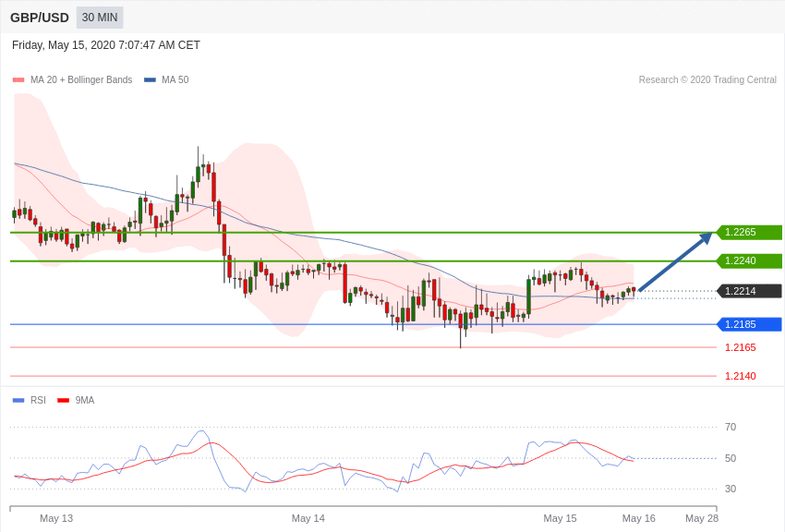Viewport: 785px width, 532px height.
Task: Click the 9MA legend label
Action: (85, 400)
